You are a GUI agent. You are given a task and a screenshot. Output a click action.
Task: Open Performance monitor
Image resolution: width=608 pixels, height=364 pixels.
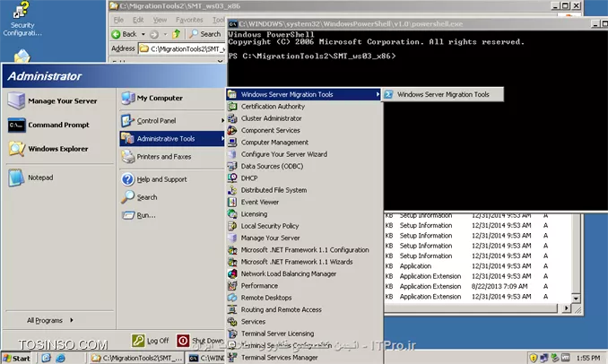[259, 286]
